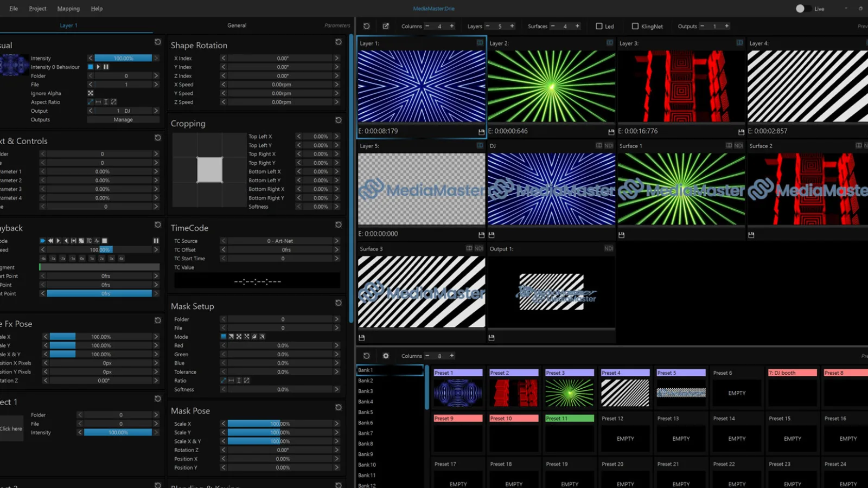Viewport: 868px width, 488px height.
Task: Click the right arrow of Top Left X
Action: pyautogui.click(x=337, y=137)
